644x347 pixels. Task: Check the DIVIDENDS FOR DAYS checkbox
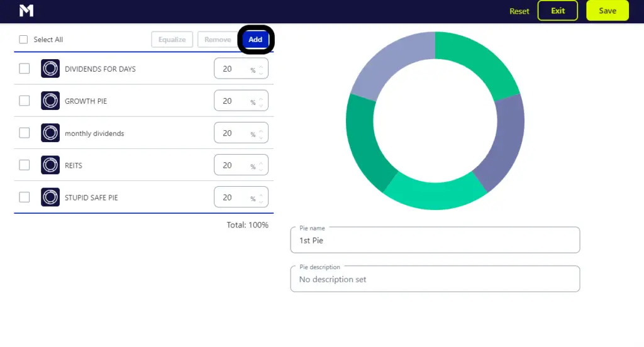coord(25,69)
